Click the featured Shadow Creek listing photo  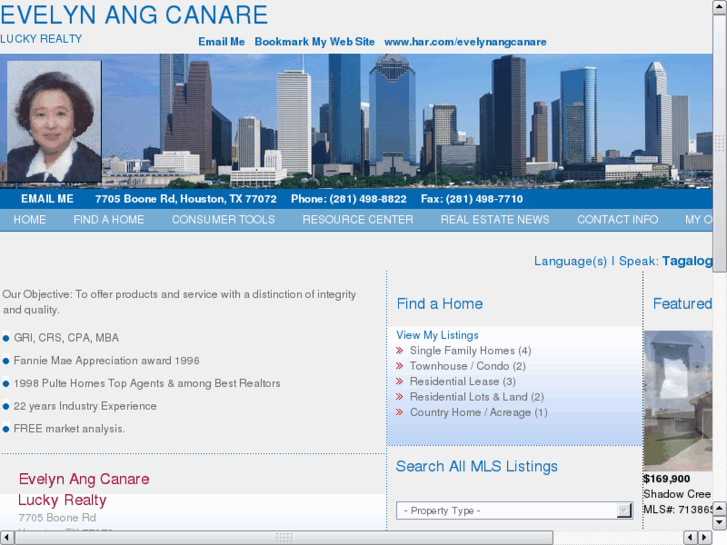678,401
